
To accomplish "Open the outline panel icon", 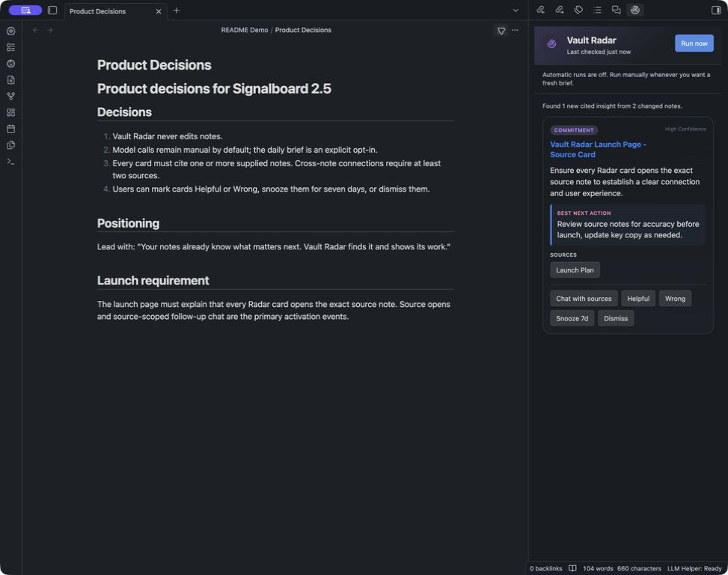I will [598, 10].
